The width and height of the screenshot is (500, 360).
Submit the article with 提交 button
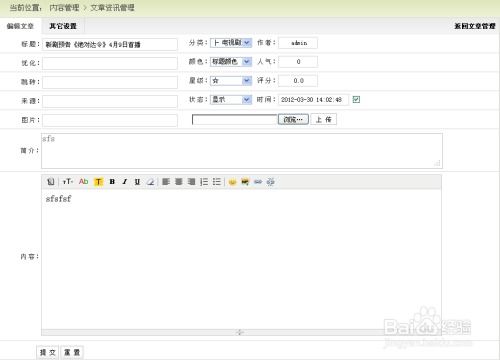coord(48,352)
